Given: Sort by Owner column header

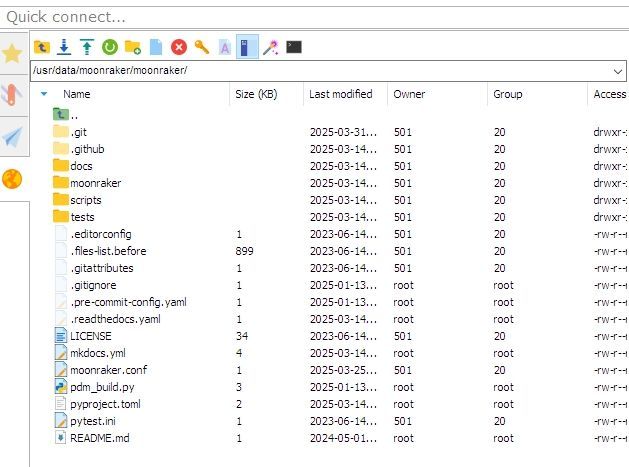Looking at the screenshot, I should click(x=409, y=94).
